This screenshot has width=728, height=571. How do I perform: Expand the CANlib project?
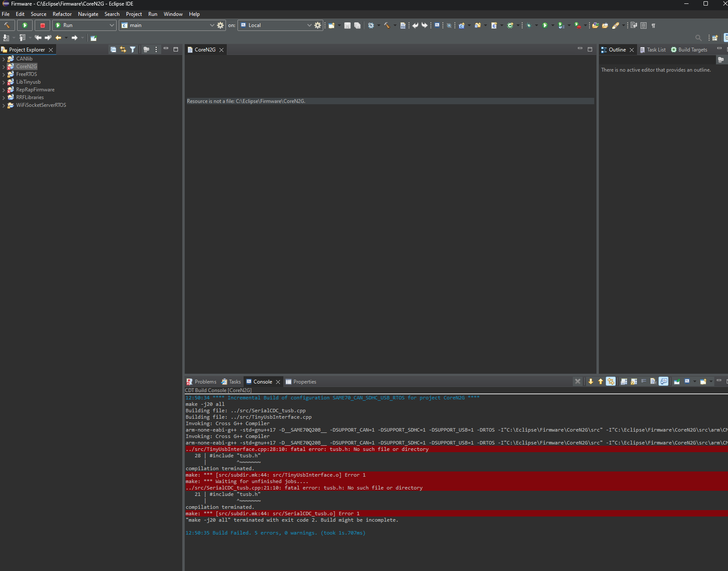pyautogui.click(x=3, y=59)
